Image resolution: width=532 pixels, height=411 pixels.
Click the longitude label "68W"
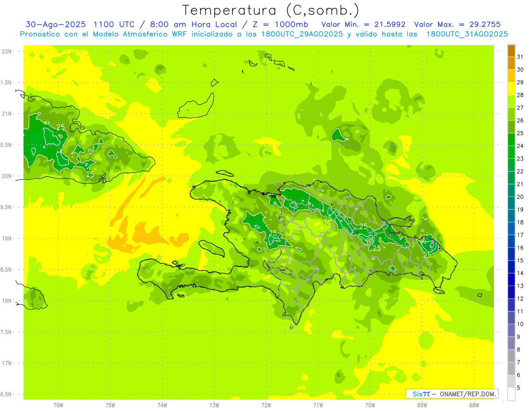[x=474, y=405]
